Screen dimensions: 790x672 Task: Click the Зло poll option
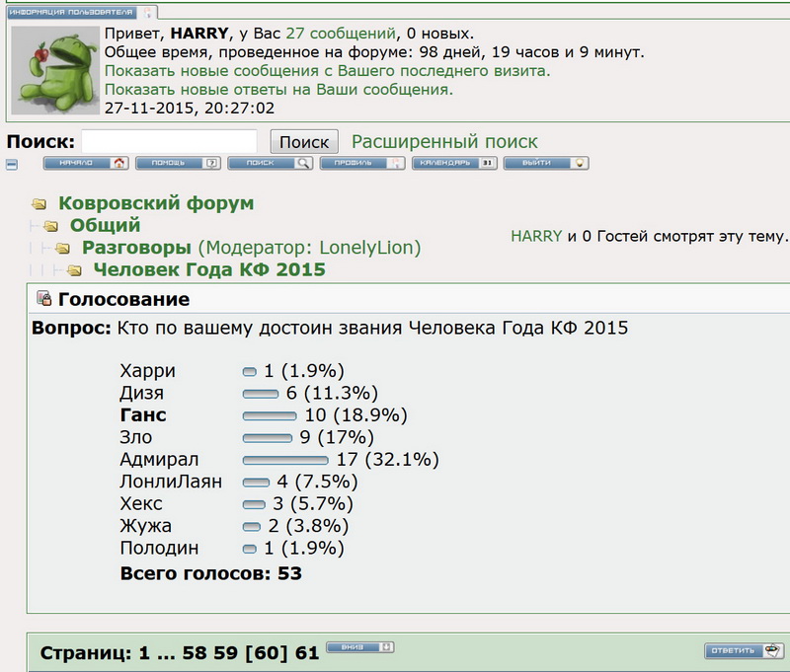(x=136, y=437)
